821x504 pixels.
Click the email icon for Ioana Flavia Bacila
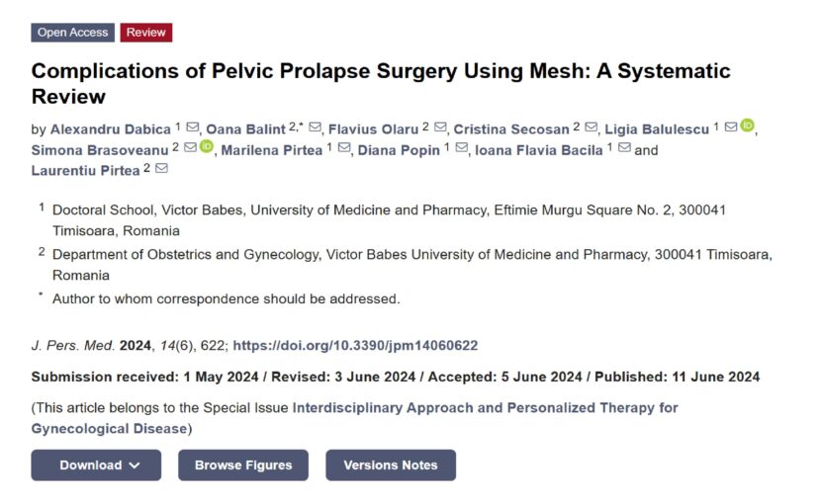click(x=624, y=148)
